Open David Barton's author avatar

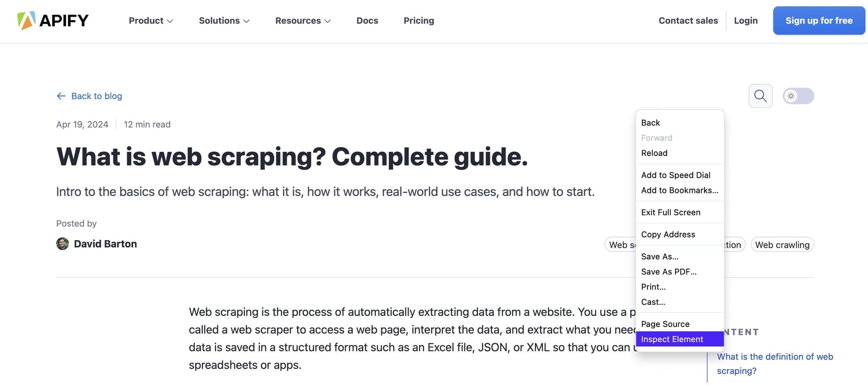tap(62, 244)
